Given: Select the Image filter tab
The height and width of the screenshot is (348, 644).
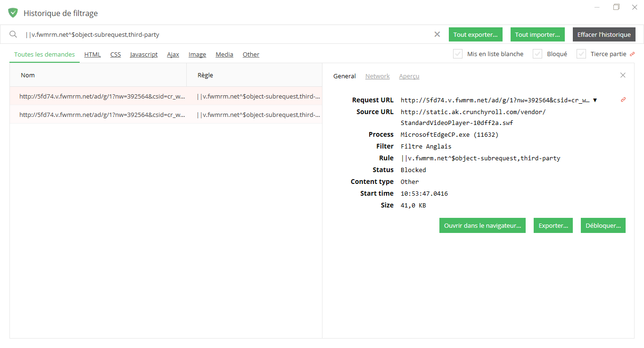Looking at the screenshot, I should coord(197,54).
